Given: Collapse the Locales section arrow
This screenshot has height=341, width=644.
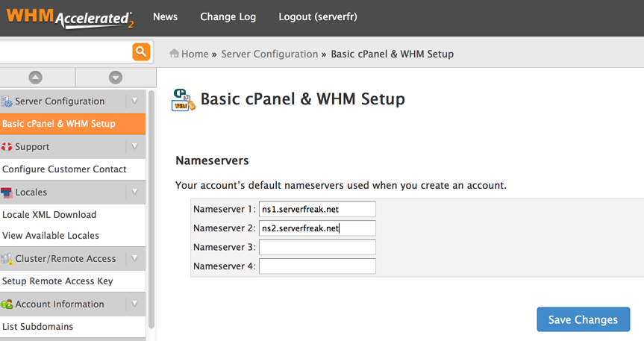Looking at the screenshot, I should click(135, 193).
